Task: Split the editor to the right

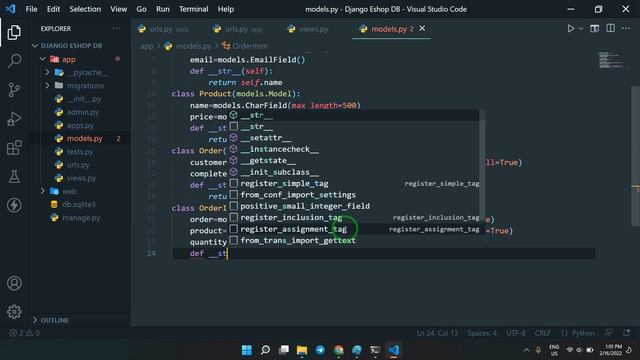Action: coord(611,28)
